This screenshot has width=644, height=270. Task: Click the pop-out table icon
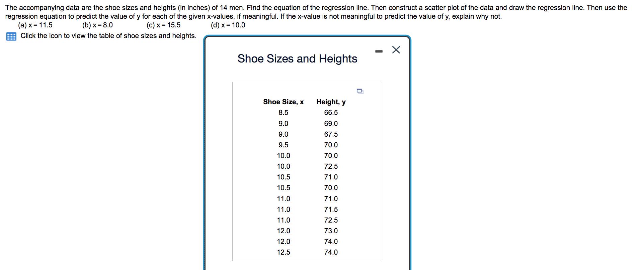tap(360, 91)
